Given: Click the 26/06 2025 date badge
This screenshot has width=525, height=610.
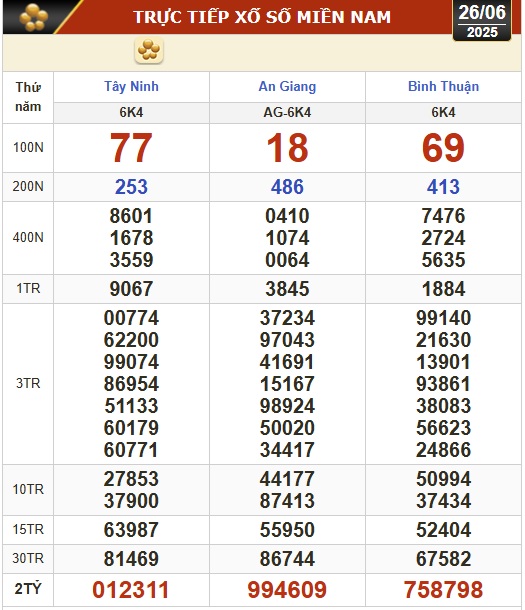Looking at the screenshot, I should tap(482, 20).
